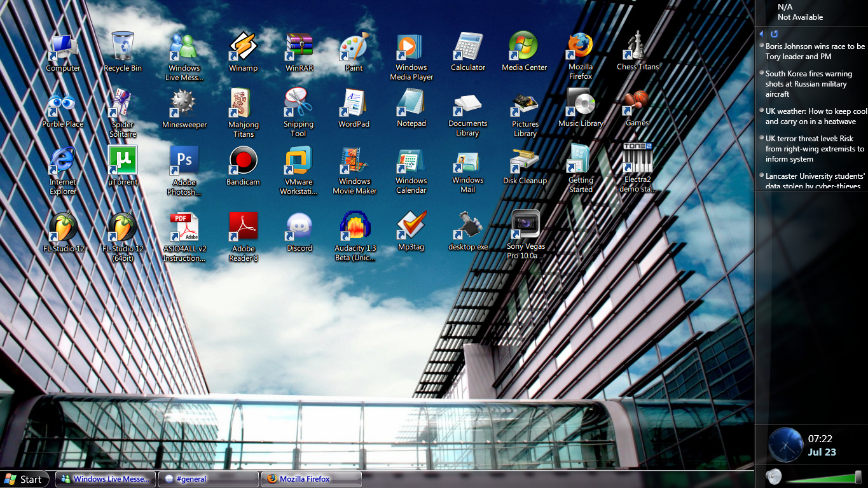Open the Disk Cleanup shortcut
This screenshot has height=488, width=868.
525,165
